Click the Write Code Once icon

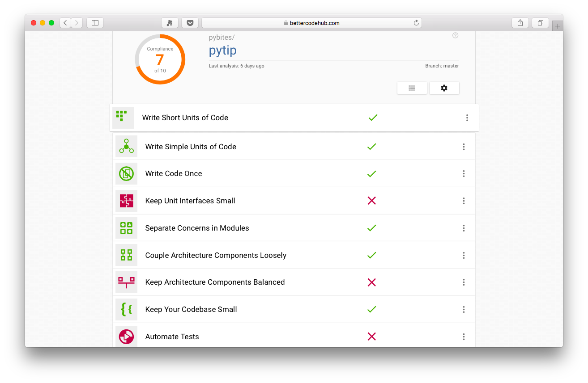point(126,173)
